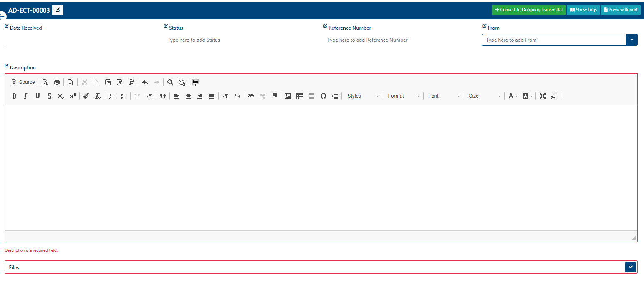Toggle Source view in the editor
644x283 pixels.
pos(23,82)
